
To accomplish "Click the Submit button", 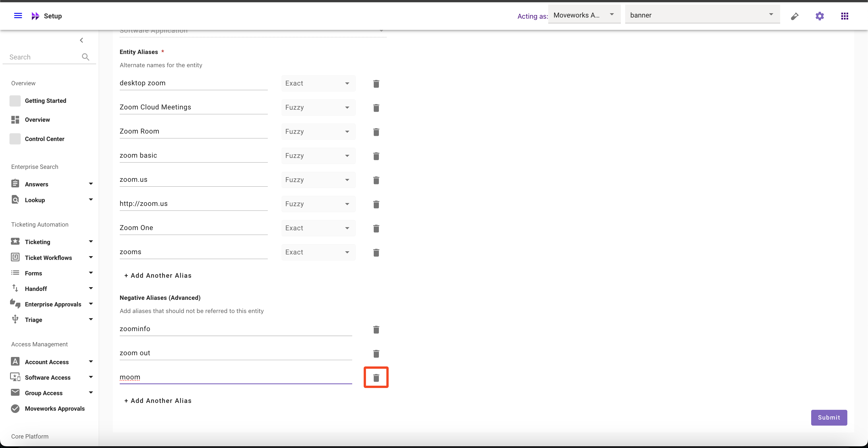I will tap(829, 417).
